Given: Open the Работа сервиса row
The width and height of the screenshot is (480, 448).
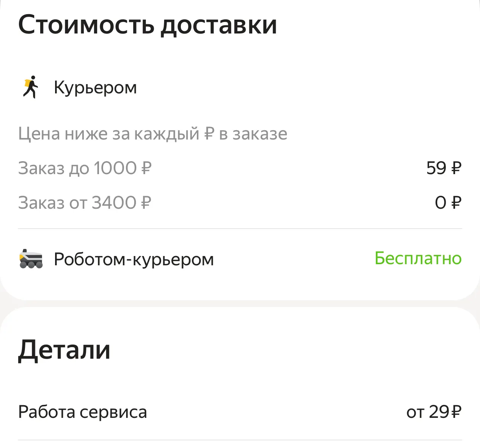Looking at the screenshot, I should pyautogui.click(x=83, y=412).
